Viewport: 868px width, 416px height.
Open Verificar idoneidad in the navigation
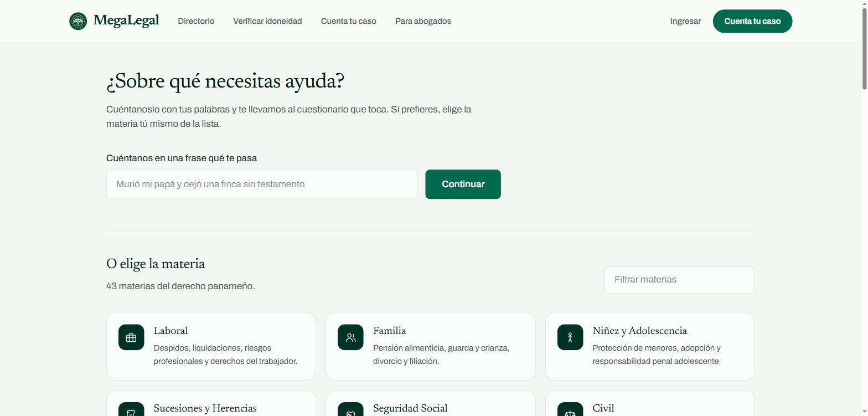267,21
